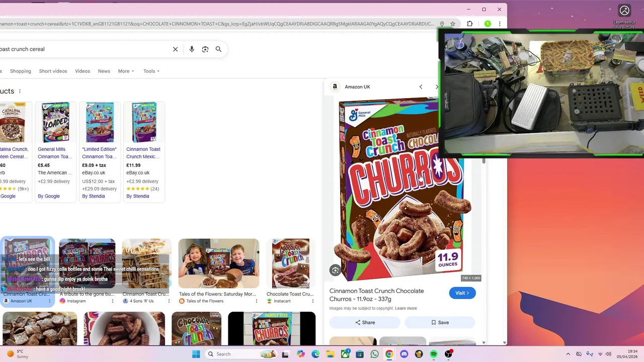Click the location pin icon in address bar

pyautogui.click(x=442, y=24)
